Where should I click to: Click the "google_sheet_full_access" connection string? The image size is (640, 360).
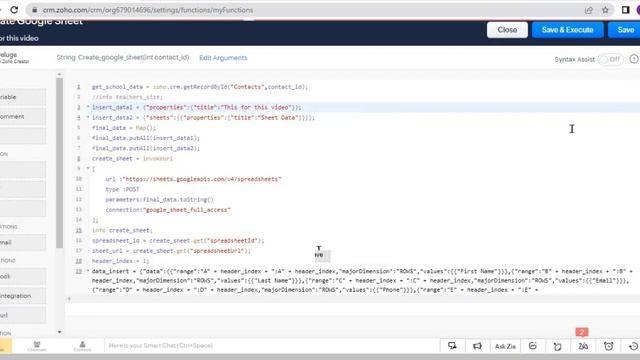[x=187, y=210]
